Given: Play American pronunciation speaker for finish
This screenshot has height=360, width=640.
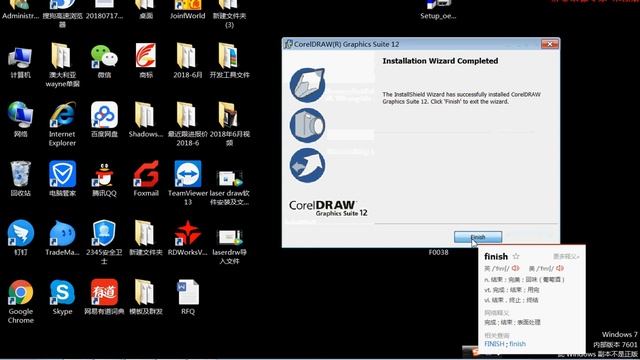Looking at the screenshot, I should point(560,268).
